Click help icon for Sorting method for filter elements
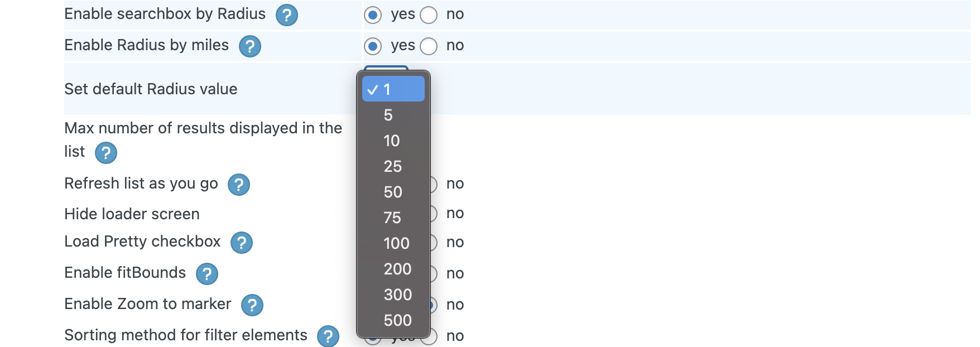The height and width of the screenshot is (347, 980). (328, 336)
